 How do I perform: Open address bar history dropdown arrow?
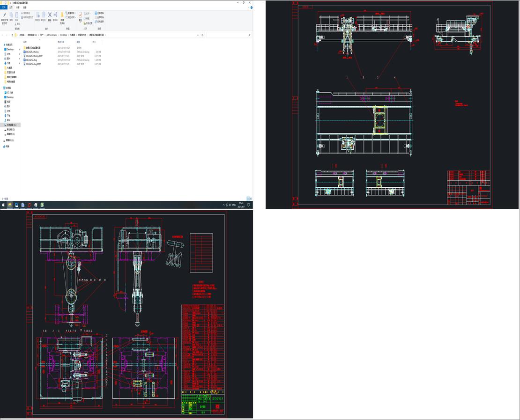(x=198, y=35)
